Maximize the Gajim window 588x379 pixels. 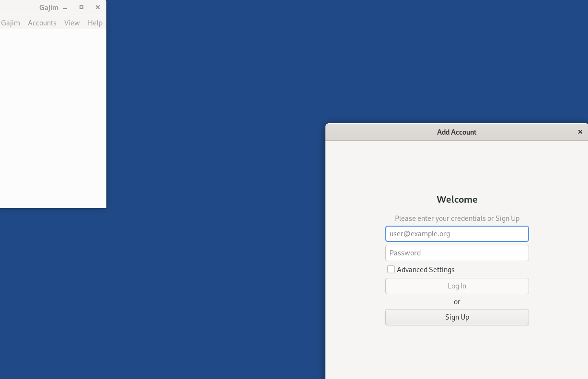pos(81,7)
